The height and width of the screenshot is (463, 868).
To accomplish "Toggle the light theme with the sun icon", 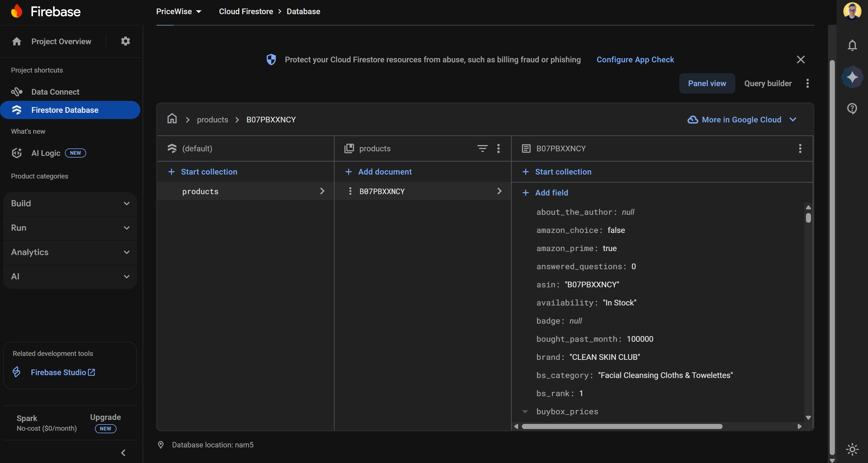I will pos(852,449).
